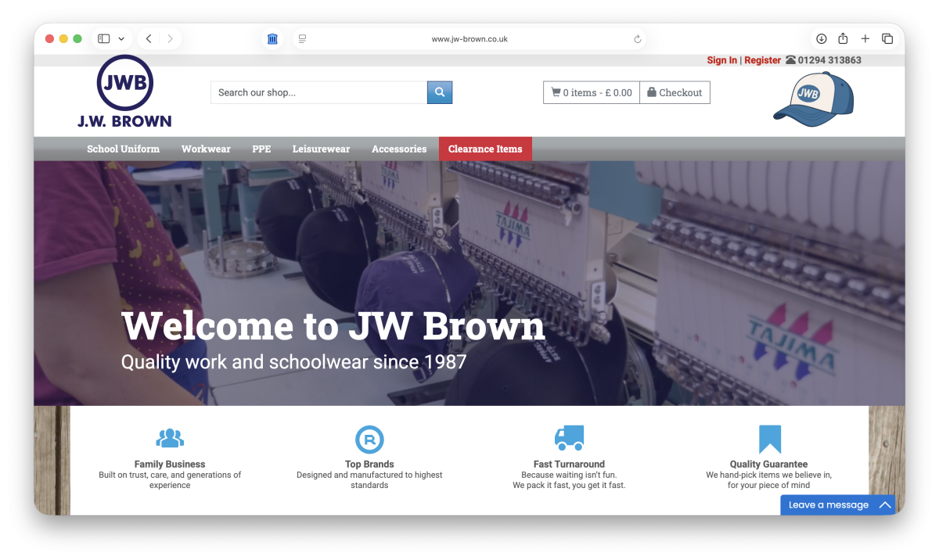Image resolution: width=939 pixels, height=560 pixels.
Task: Click the Register link
Action: pos(762,59)
